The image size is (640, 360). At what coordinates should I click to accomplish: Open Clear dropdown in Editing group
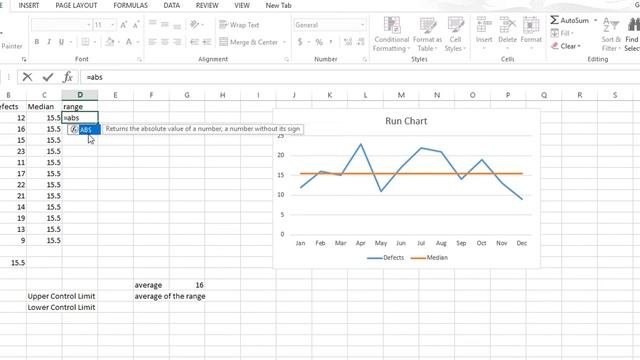[x=566, y=46]
